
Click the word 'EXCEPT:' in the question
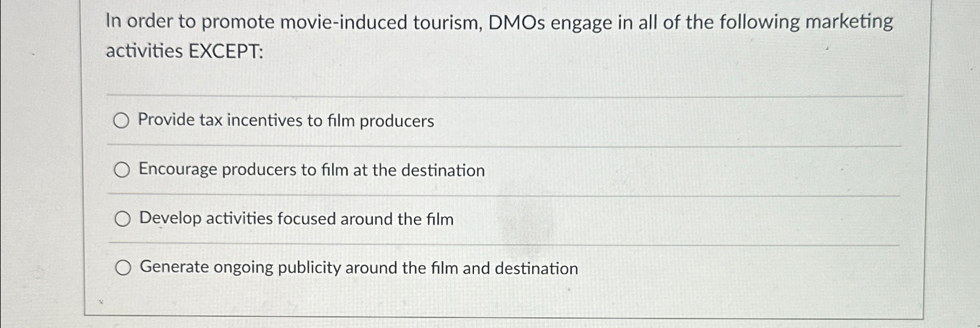pos(226,52)
